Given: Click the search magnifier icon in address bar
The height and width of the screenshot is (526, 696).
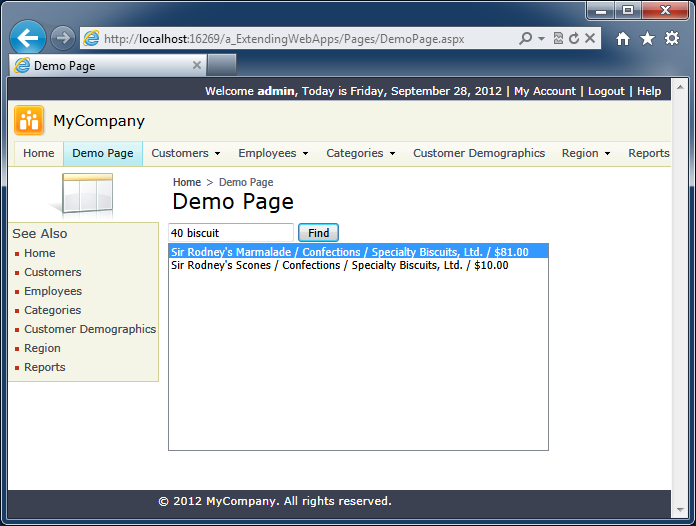Looking at the screenshot, I should click(526, 39).
